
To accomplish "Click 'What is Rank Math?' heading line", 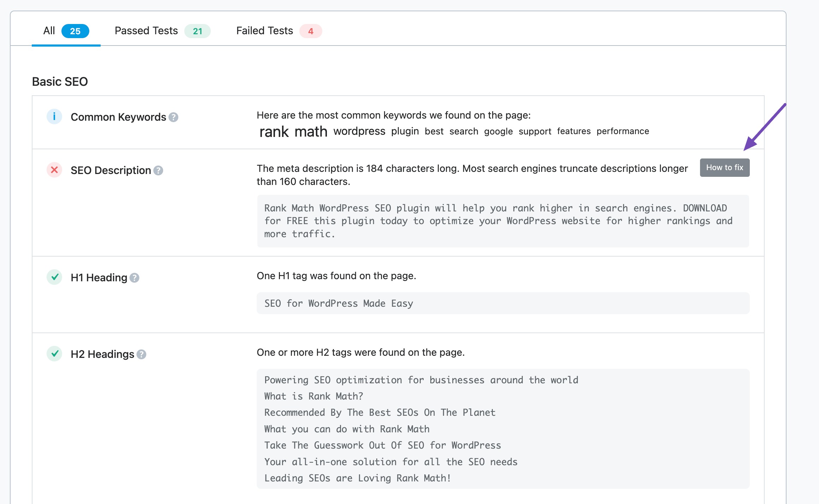I will pos(313,396).
